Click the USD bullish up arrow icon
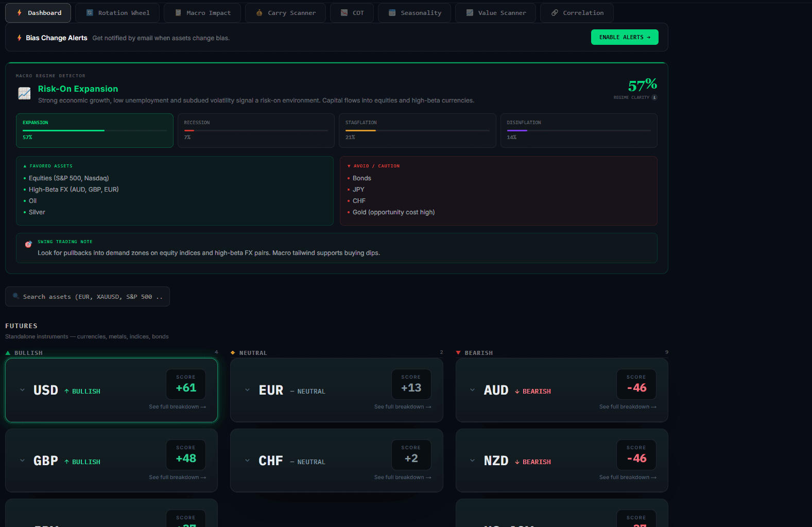The height and width of the screenshot is (527, 812). [x=66, y=392]
